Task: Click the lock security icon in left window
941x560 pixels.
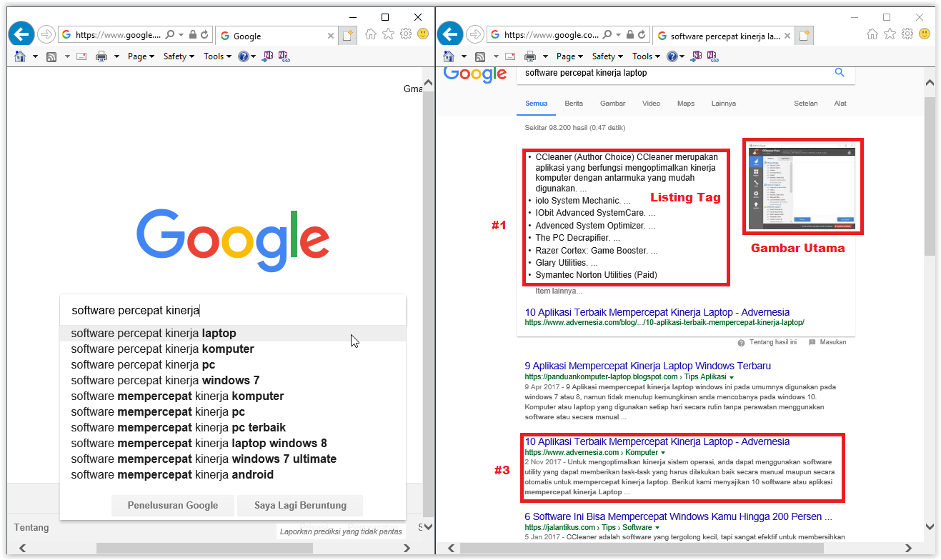Action: 193,34
